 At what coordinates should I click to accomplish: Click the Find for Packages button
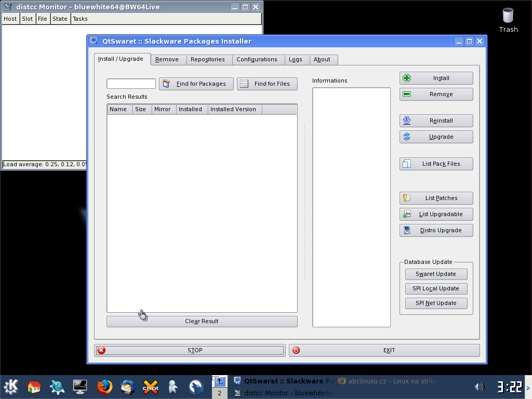[196, 84]
